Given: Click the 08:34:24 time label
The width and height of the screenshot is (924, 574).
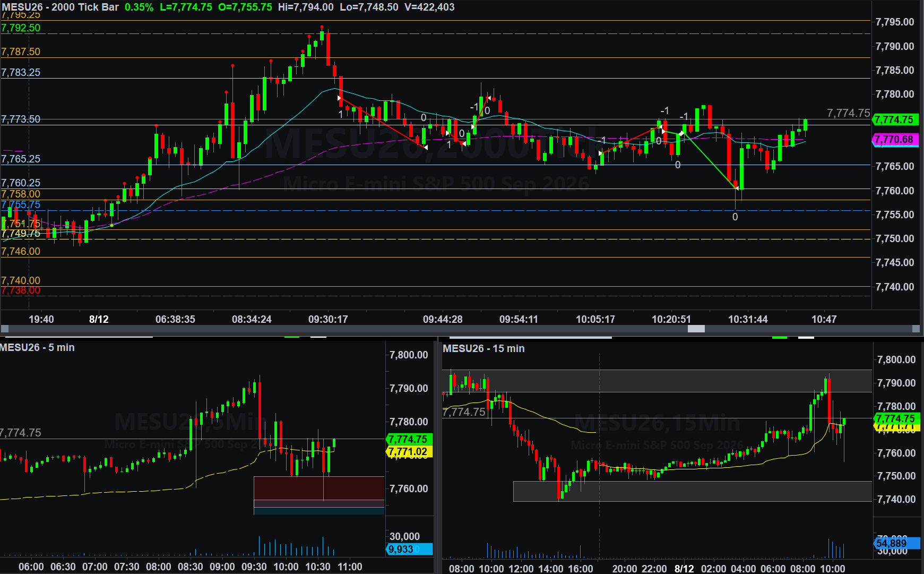Looking at the screenshot, I should (252, 319).
